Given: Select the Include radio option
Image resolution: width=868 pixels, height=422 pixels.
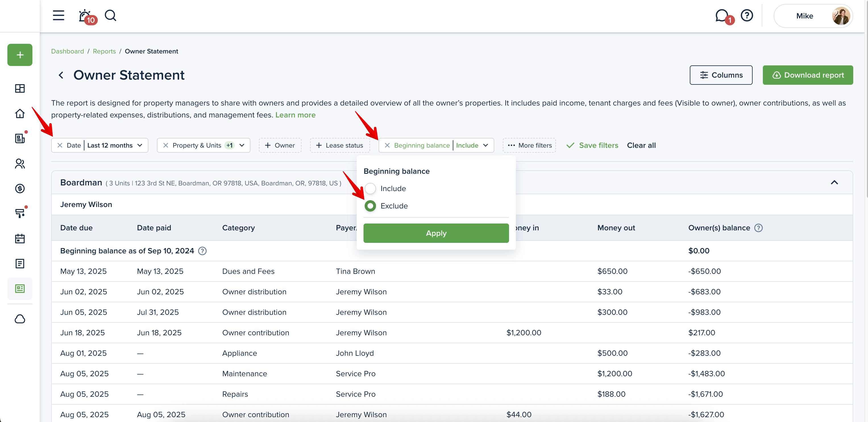Looking at the screenshot, I should tap(370, 189).
